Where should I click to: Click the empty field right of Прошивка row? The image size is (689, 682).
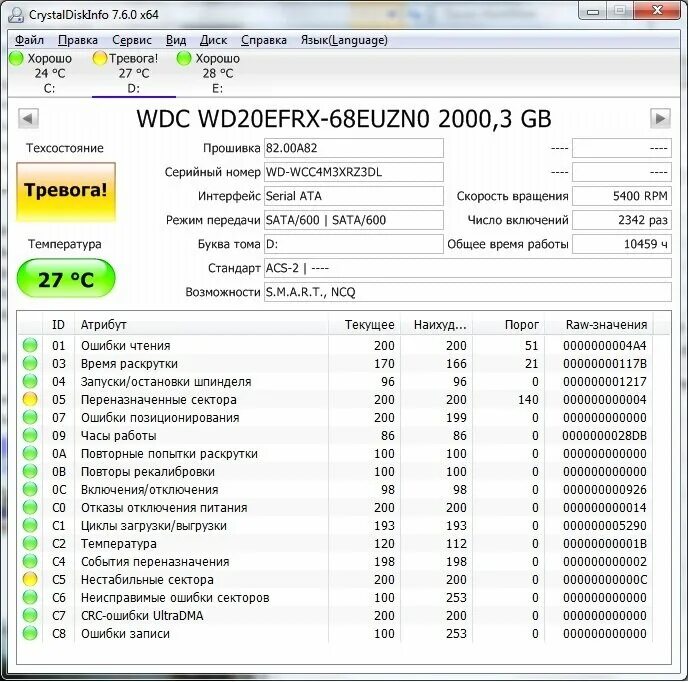[622, 148]
